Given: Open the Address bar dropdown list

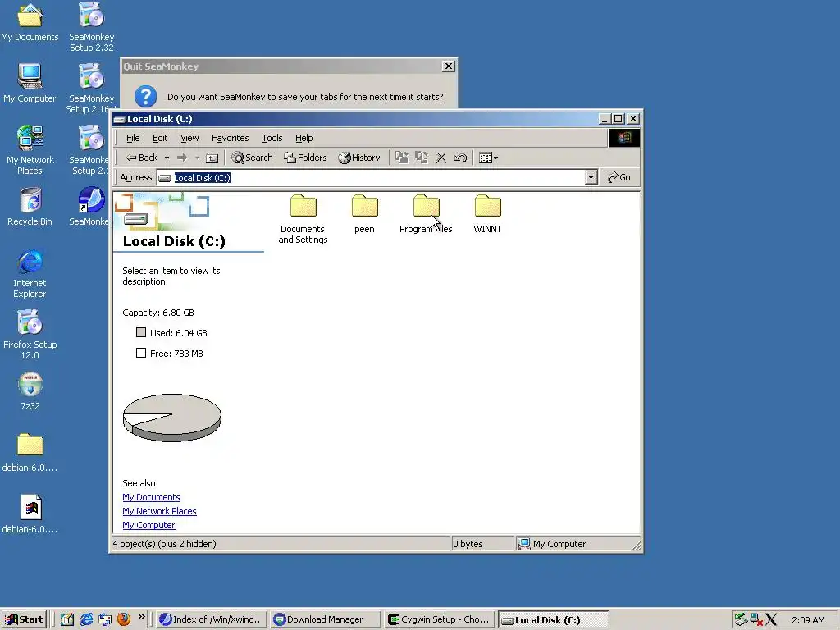Looking at the screenshot, I should (591, 177).
